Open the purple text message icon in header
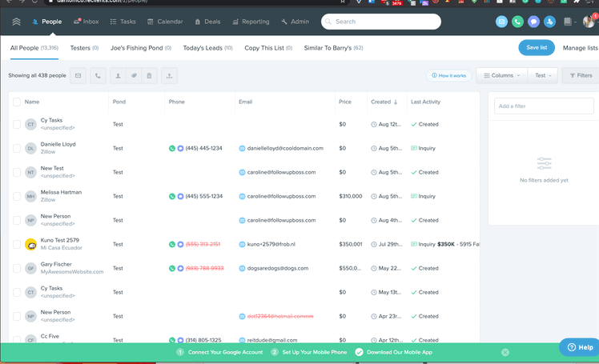Image resolution: width=599 pixels, height=364 pixels. [x=533, y=22]
